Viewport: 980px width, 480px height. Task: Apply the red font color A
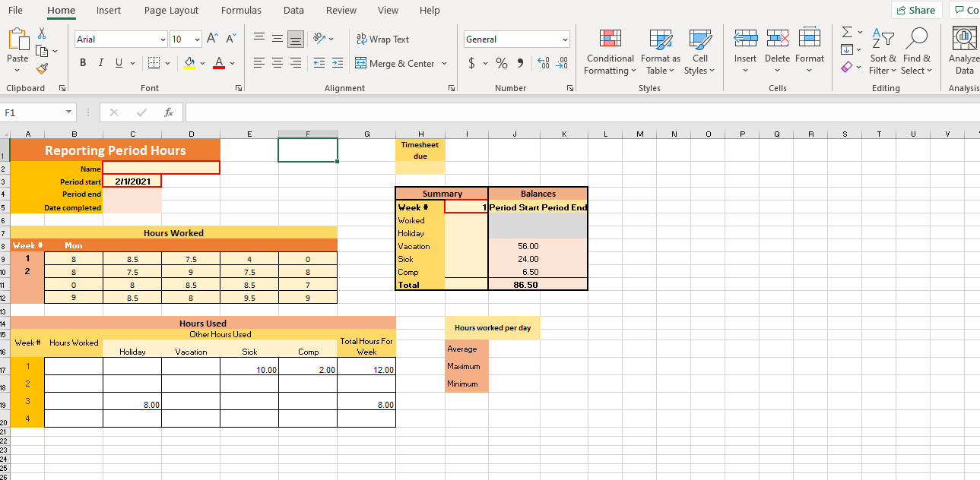218,63
